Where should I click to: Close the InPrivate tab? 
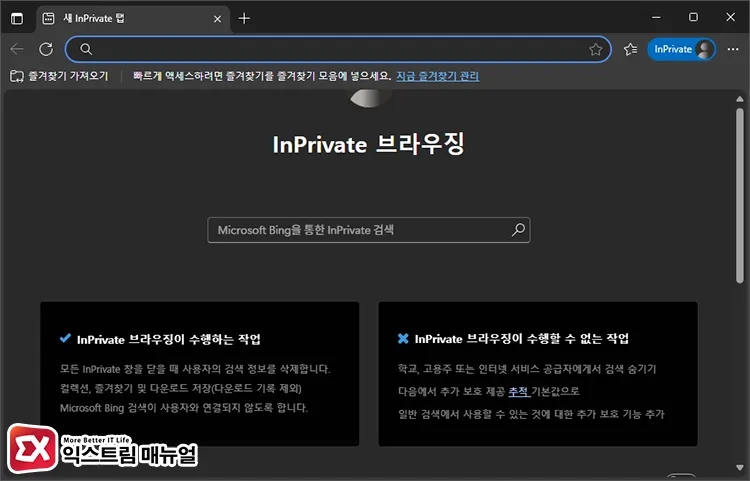217,19
